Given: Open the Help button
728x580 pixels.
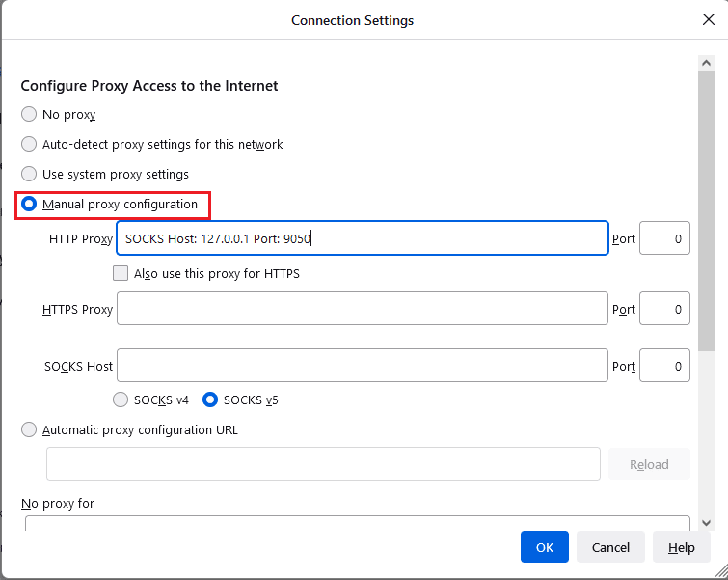Looking at the screenshot, I should (681, 547).
